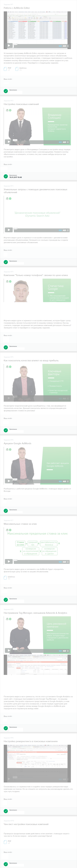
Task: Enter fullscreen on the Dynamic Search Ads video
Action: tap(68, 230)
